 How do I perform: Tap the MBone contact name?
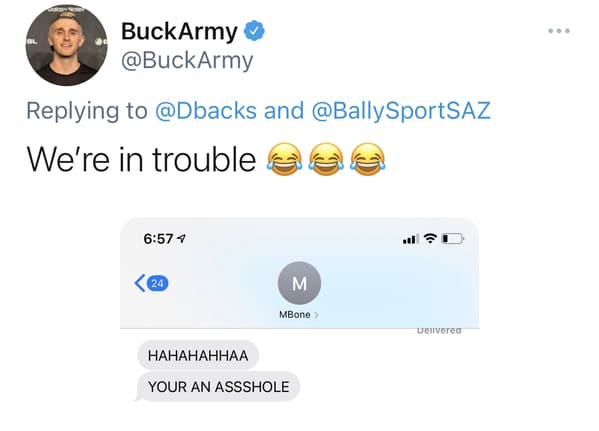coord(295,314)
